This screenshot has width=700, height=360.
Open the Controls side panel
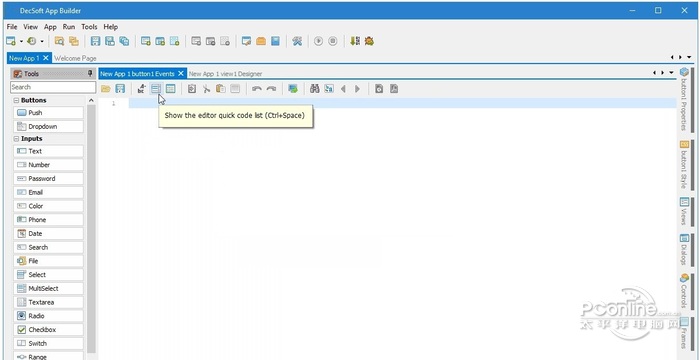click(x=684, y=291)
